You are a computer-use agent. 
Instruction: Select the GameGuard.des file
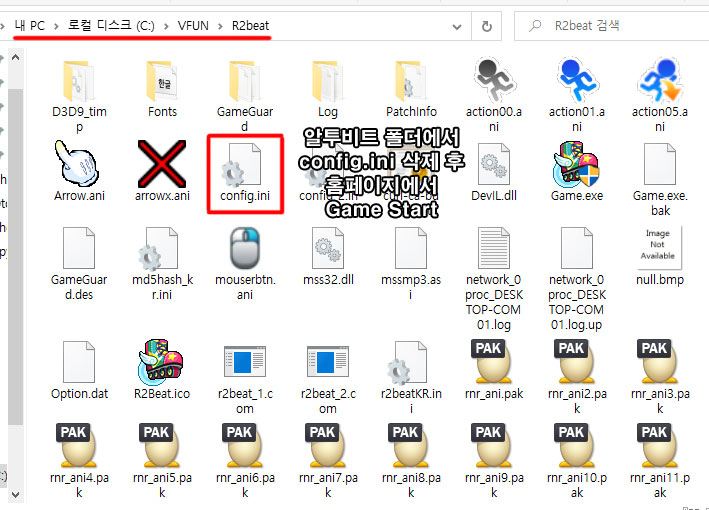[x=79, y=264]
